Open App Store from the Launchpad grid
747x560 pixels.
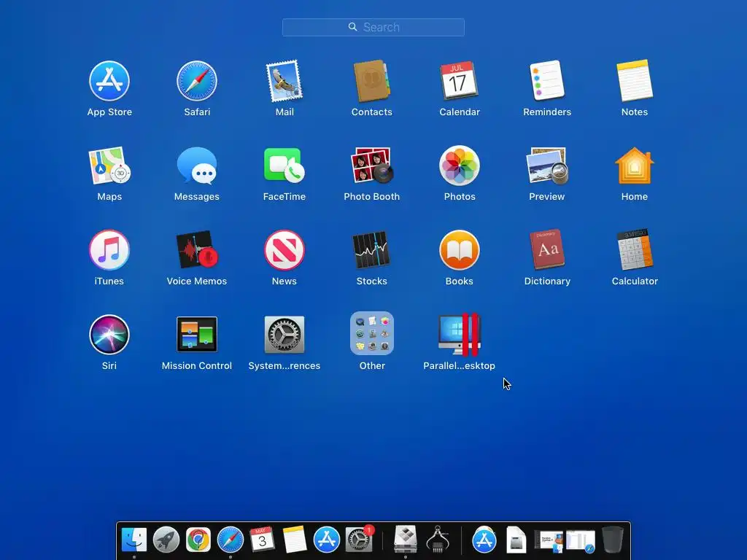click(x=109, y=81)
